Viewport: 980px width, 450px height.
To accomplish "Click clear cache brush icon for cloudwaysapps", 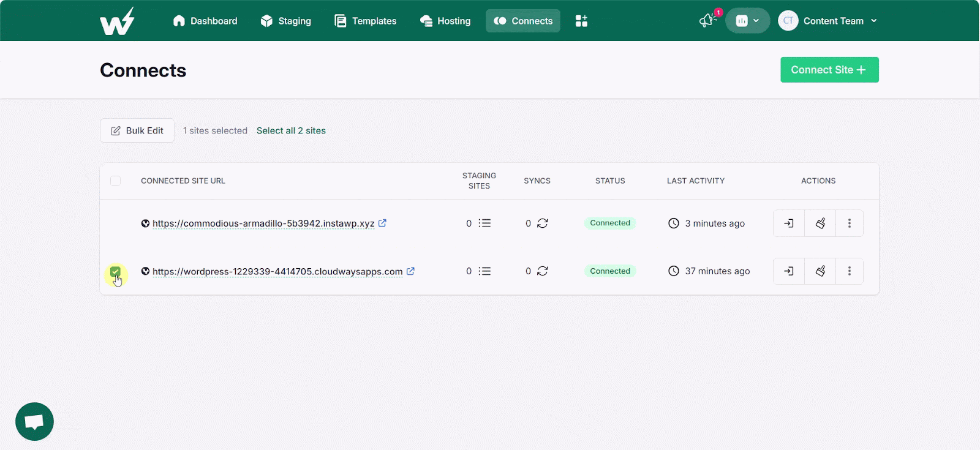I will (x=820, y=271).
